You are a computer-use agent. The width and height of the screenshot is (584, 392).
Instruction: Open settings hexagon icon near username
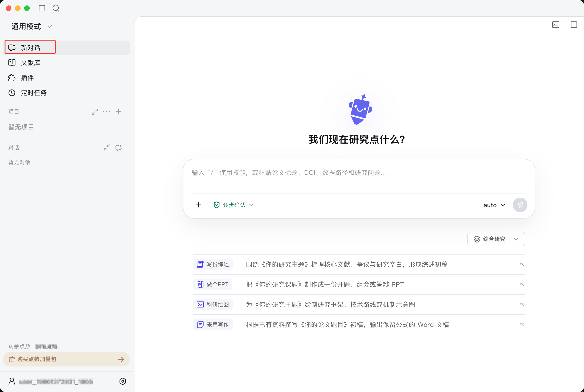(x=123, y=381)
